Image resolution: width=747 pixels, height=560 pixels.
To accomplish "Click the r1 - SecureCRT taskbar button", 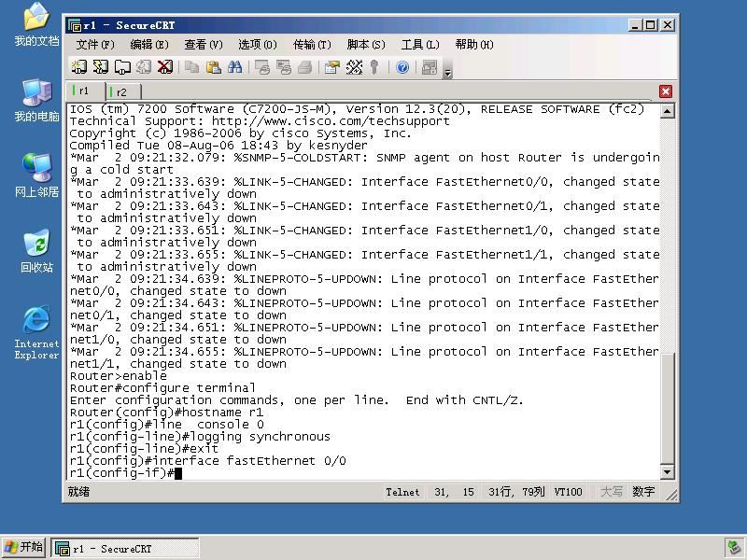I will point(125,549).
